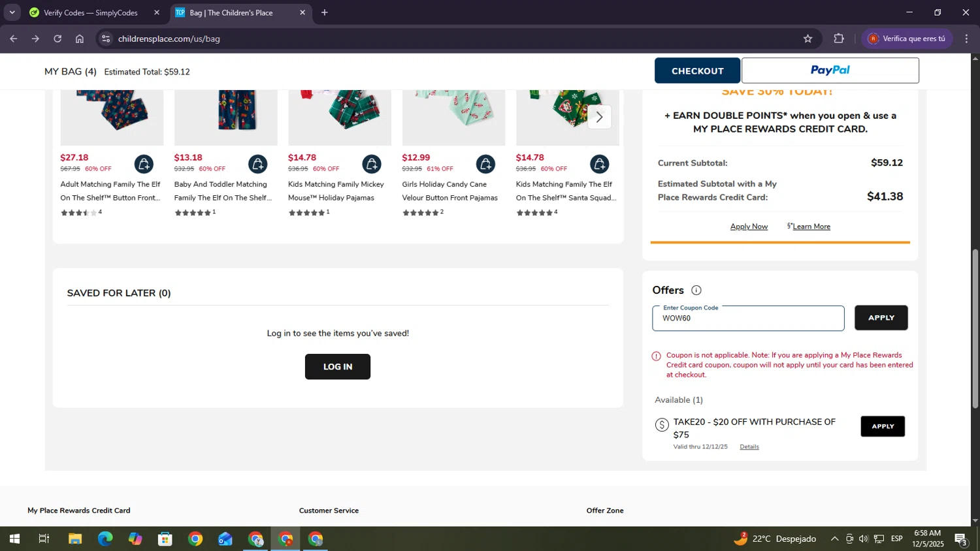Open the Mickey Mouse Holiday Pajamas thumbnail
Viewport: 980px width, 551px height.
pos(340,118)
